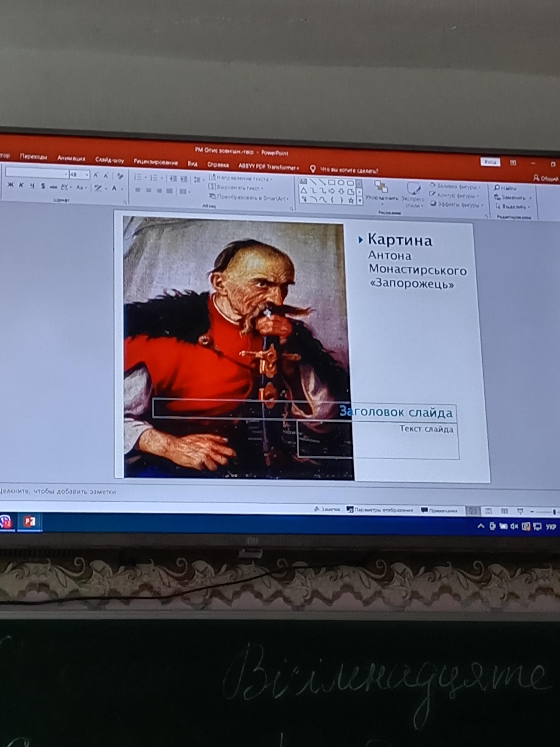Click the text shadow S icon
The width and height of the screenshot is (560, 747).
coord(43,186)
